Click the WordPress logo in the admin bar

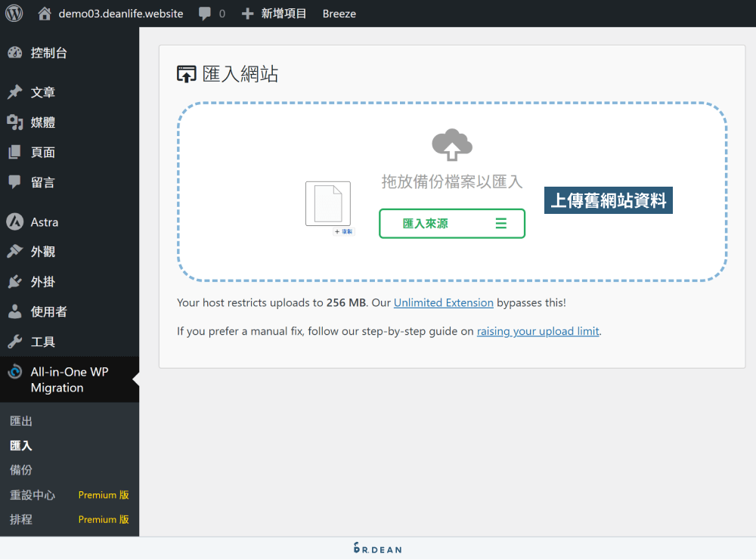click(14, 13)
